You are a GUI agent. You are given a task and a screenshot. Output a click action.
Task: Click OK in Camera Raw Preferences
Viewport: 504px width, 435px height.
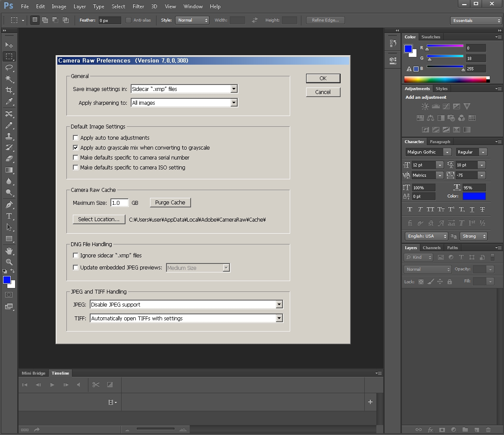(323, 78)
